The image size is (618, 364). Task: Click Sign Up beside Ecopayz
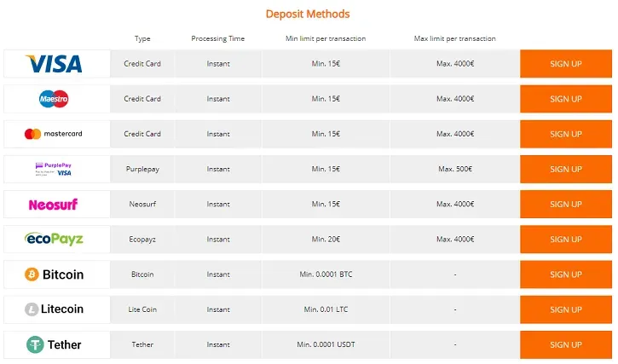pyautogui.click(x=566, y=240)
